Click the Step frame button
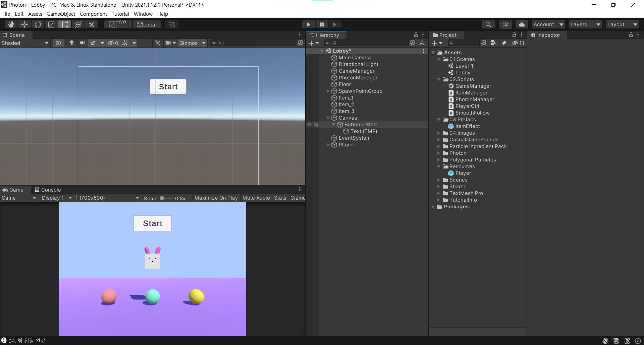The image size is (644, 345). (335, 24)
